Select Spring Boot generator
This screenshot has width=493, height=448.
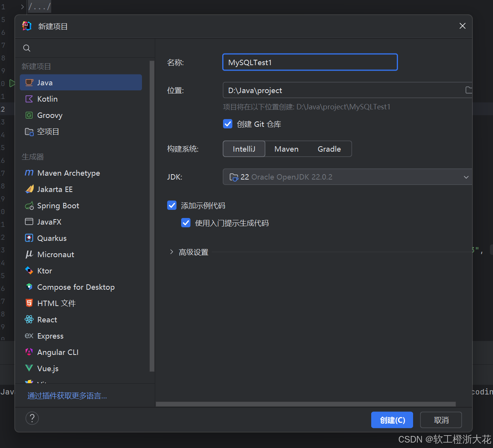click(x=81, y=206)
